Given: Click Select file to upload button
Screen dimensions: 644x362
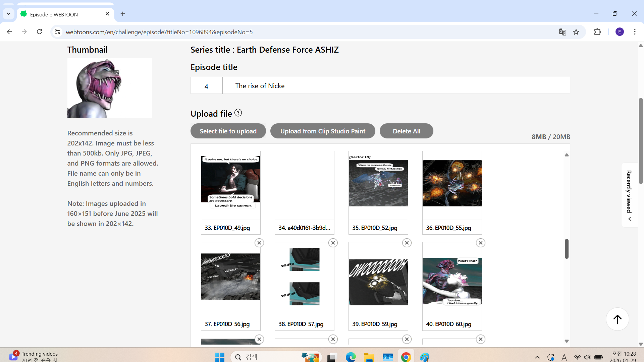Looking at the screenshot, I should click(228, 131).
